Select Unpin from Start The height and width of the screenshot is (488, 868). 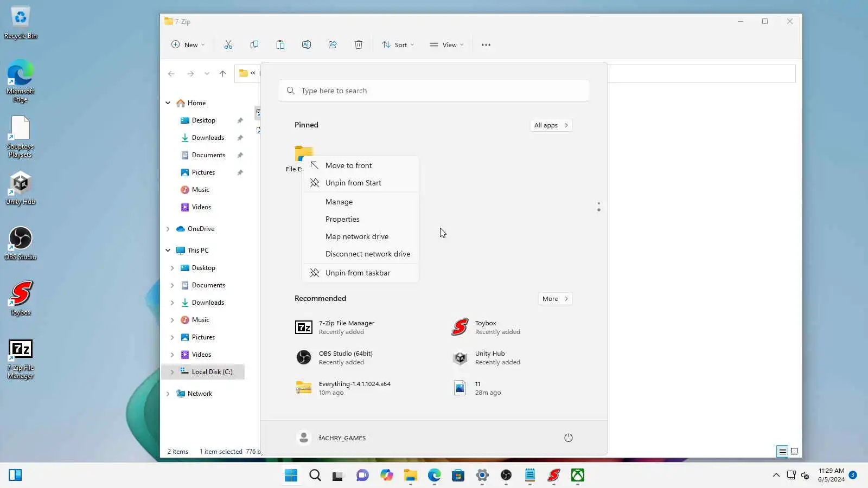click(x=360, y=183)
